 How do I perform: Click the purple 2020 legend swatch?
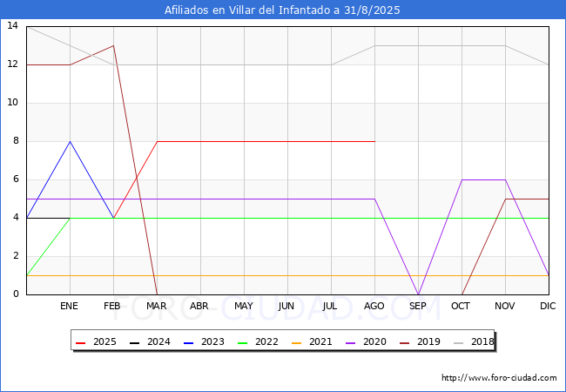(x=351, y=342)
